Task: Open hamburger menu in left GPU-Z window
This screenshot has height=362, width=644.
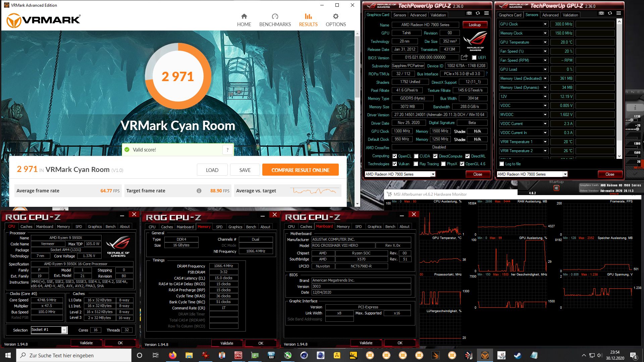Action: pos(486,13)
